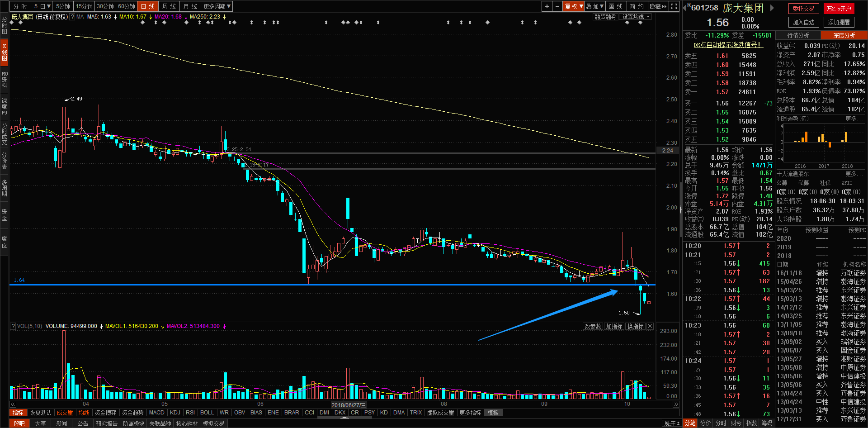Open 行情分析 tab in right panel

pos(798,35)
